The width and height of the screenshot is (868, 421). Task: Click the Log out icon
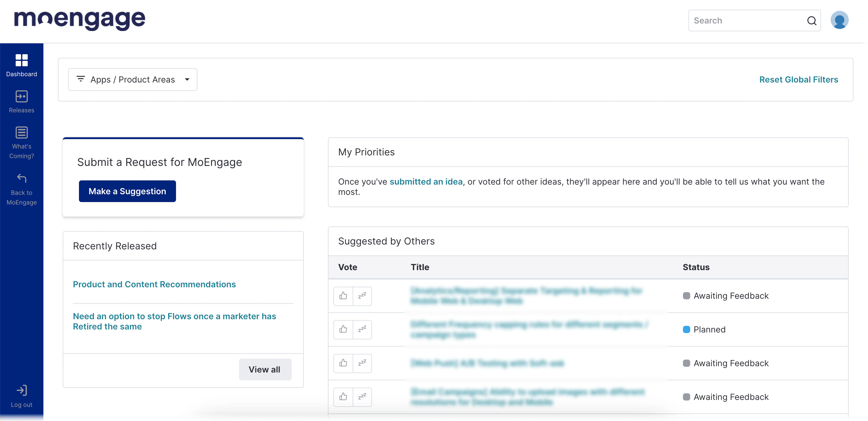coord(22,391)
